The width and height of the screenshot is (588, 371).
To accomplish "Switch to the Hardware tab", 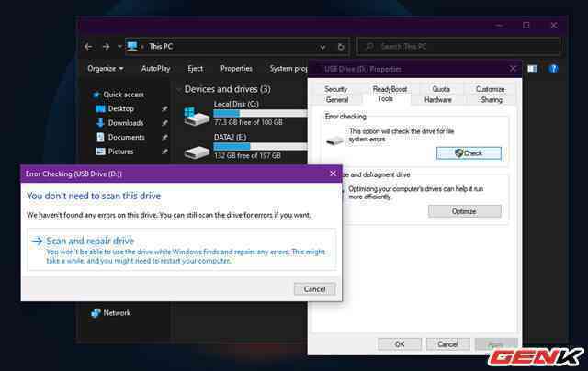I will pyautogui.click(x=437, y=100).
